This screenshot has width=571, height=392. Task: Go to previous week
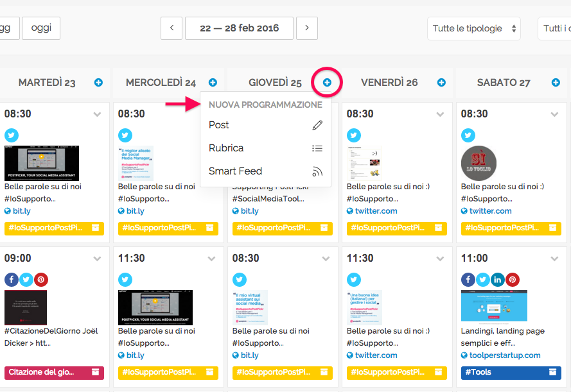(171, 28)
